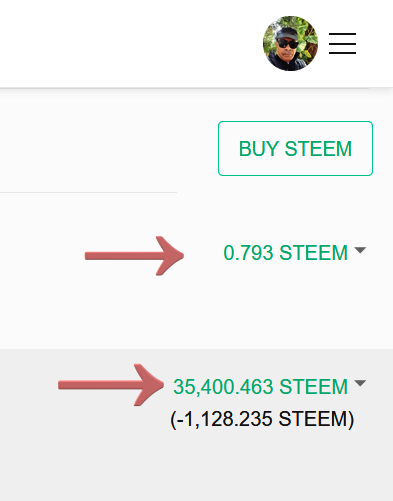Viewport: 393px width, 501px height.
Task: Click the number 35,400.463 in green
Action: (x=223, y=387)
